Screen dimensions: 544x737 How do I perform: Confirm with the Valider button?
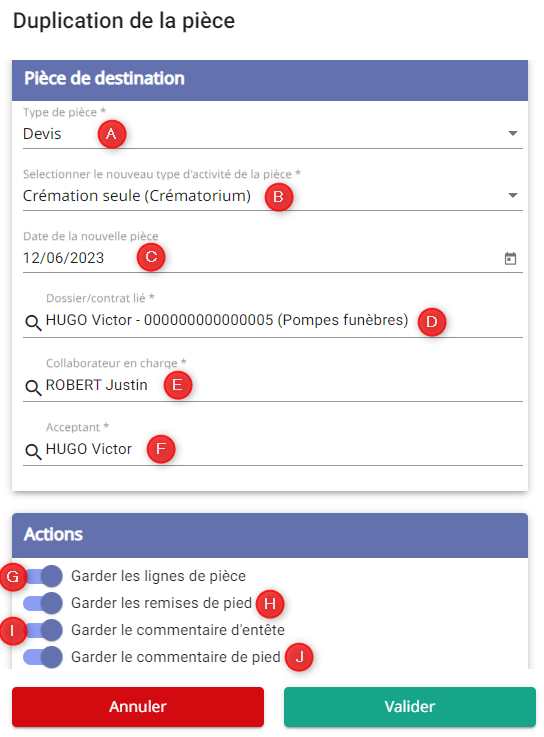(x=410, y=707)
